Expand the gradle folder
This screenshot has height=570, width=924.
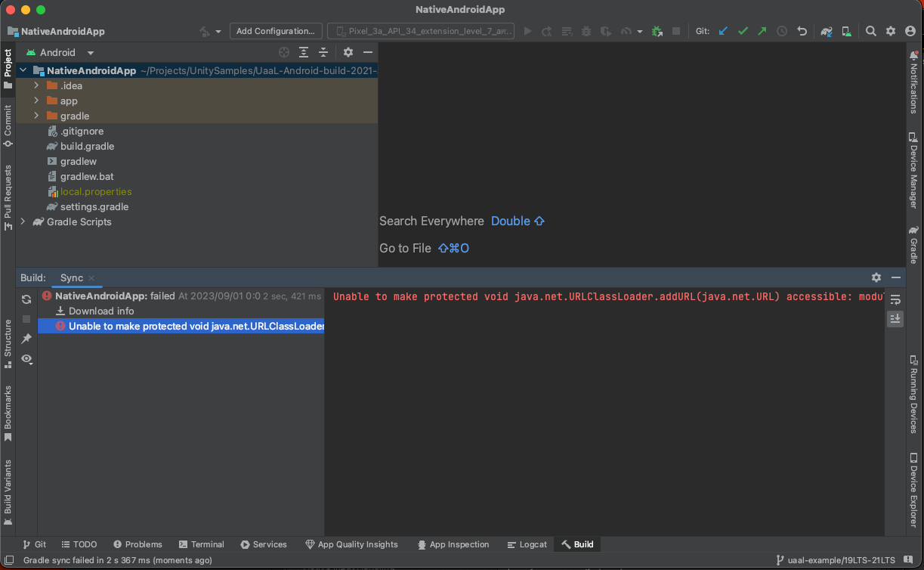[x=36, y=116]
